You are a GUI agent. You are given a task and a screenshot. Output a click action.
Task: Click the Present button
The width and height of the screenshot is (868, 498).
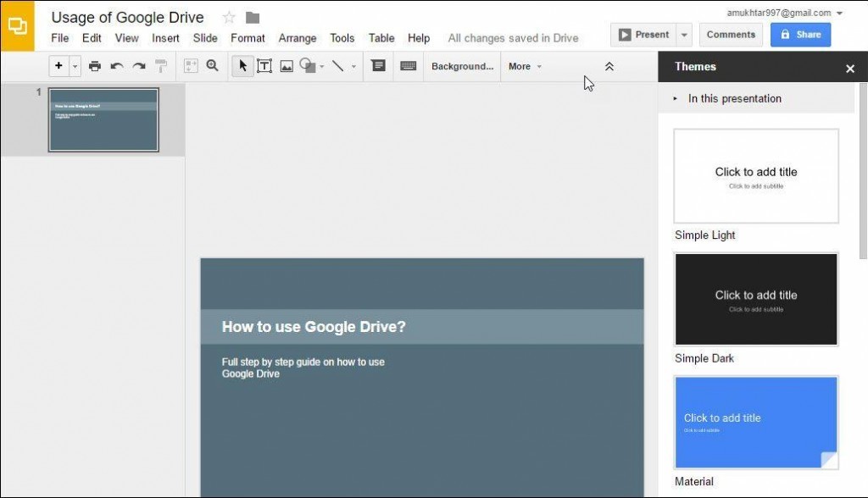tap(645, 35)
